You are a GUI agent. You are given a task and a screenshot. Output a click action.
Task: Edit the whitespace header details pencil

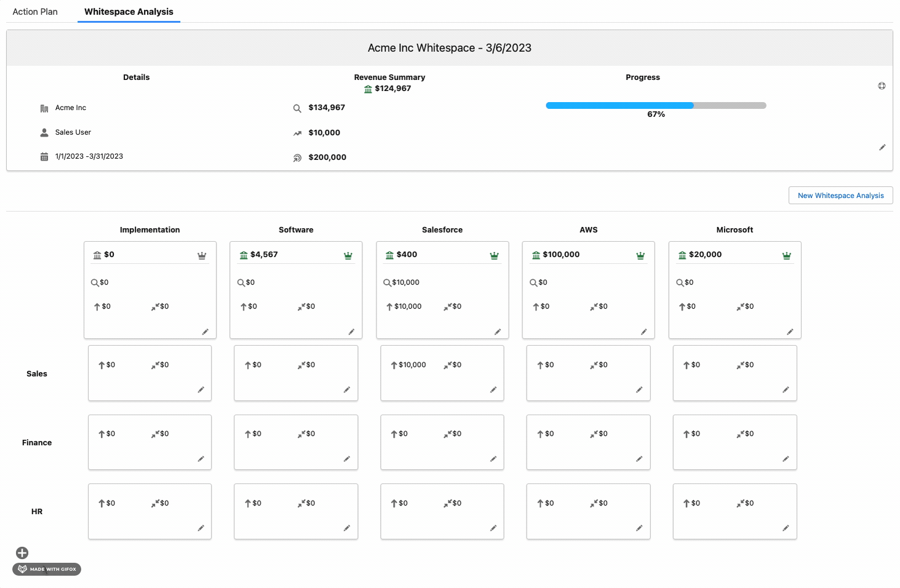(882, 148)
